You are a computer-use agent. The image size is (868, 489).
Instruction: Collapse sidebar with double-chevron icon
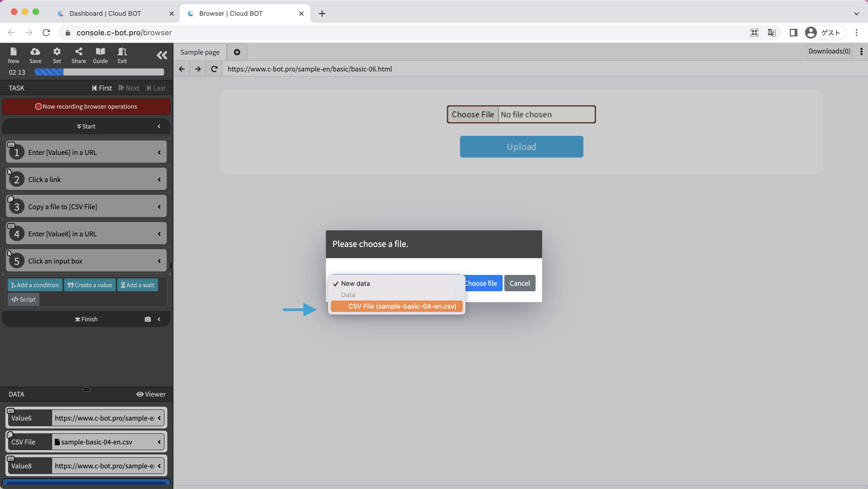(162, 55)
